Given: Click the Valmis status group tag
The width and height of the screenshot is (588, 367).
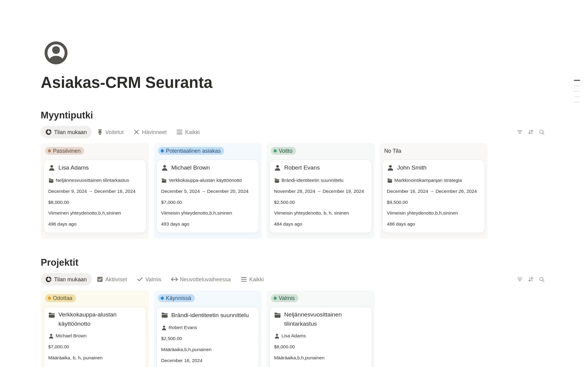Looking at the screenshot, I should pos(285,298).
